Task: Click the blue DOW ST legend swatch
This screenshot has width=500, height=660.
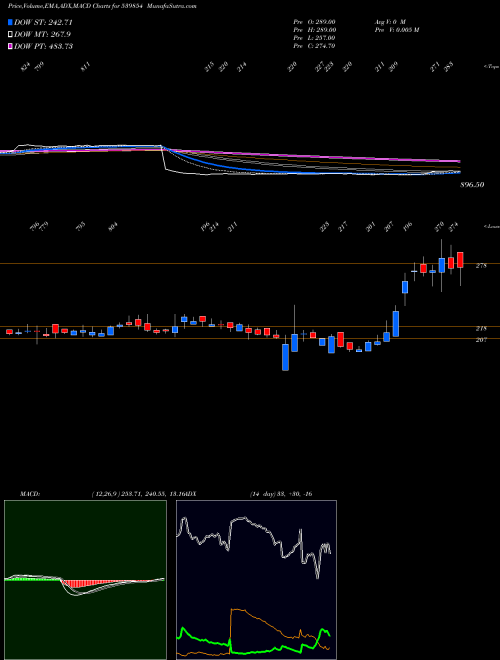Action: click(x=11, y=22)
